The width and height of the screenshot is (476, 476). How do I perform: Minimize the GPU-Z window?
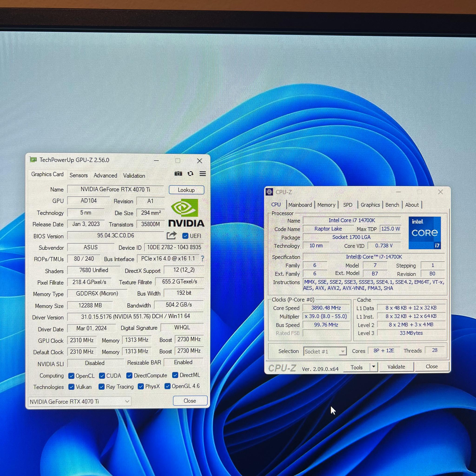pos(156,160)
